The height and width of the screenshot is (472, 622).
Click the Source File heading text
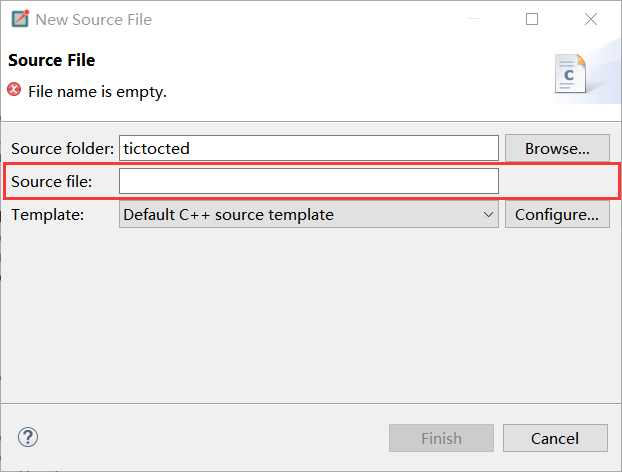click(x=52, y=60)
